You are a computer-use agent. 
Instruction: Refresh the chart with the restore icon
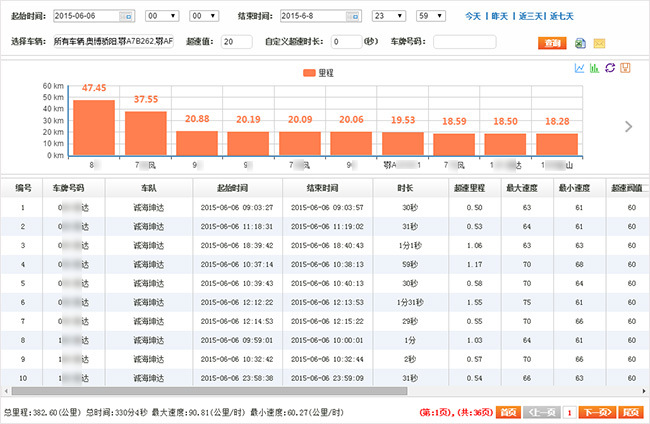[610, 68]
